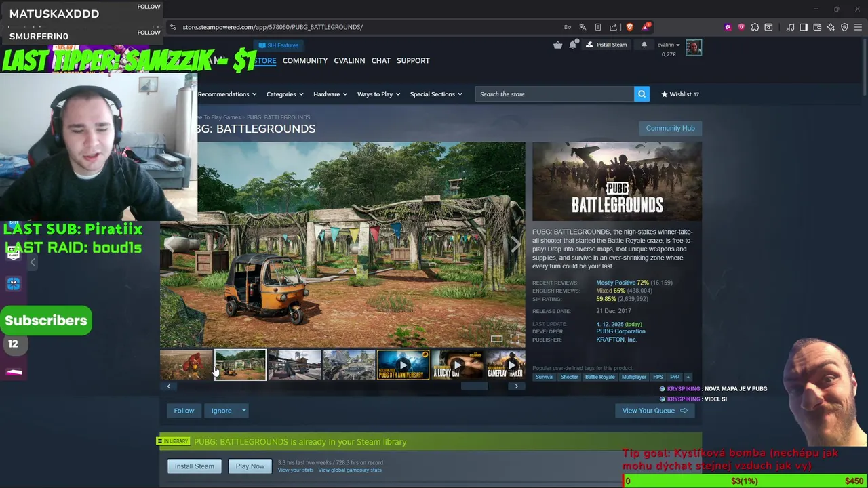Select the aerial helipad screenshot thumbnail
The height and width of the screenshot is (488, 868).
[349, 365]
